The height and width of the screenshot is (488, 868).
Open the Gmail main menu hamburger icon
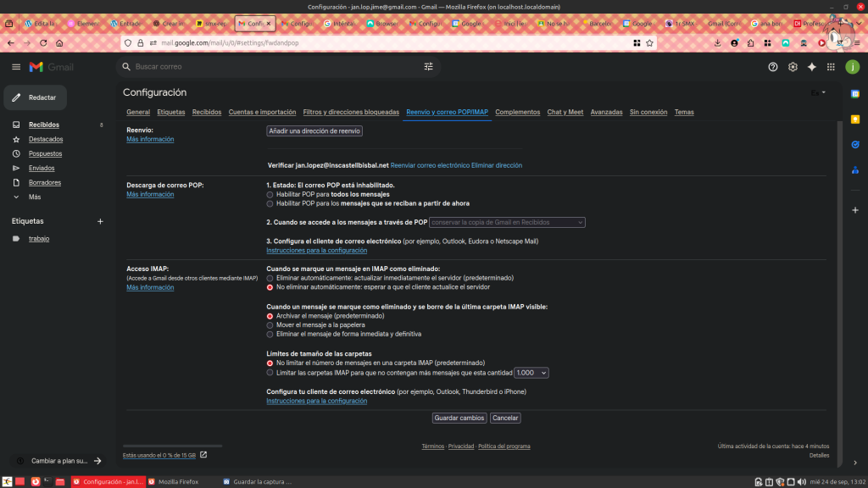pyautogui.click(x=16, y=67)
